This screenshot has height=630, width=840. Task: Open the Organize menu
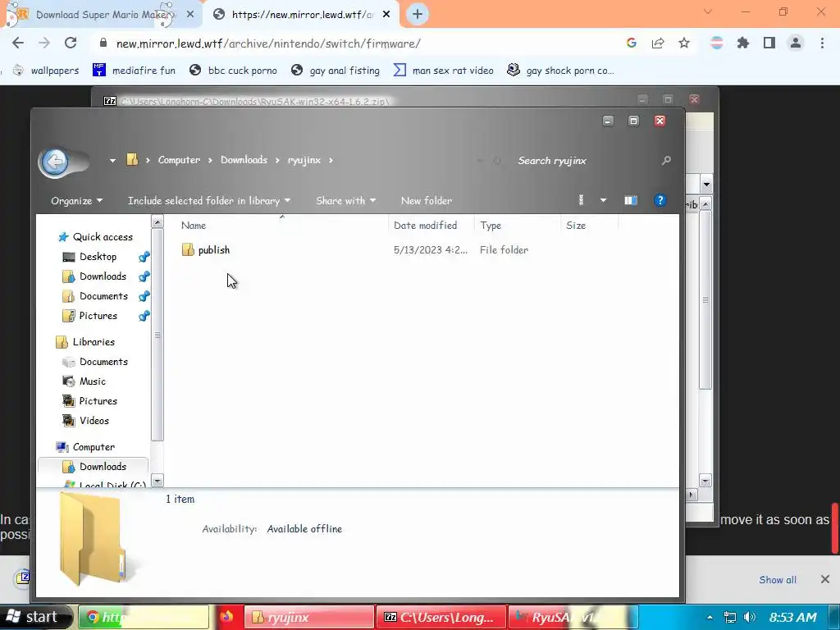(76, 200)
